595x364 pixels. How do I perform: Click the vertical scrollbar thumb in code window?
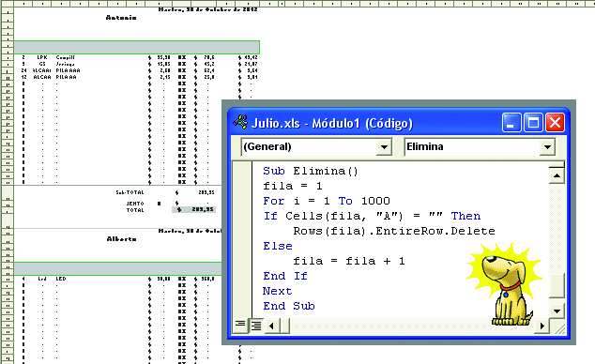[557, 285]
